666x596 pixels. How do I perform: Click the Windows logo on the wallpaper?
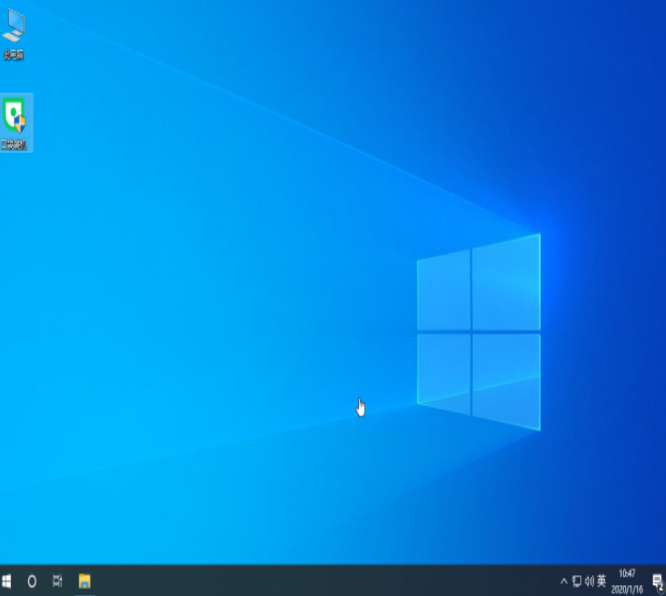(479, 332)
